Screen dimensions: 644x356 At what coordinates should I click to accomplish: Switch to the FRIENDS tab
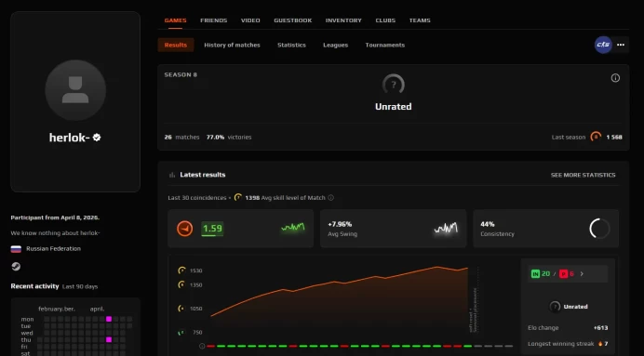[x=213, y=20]
